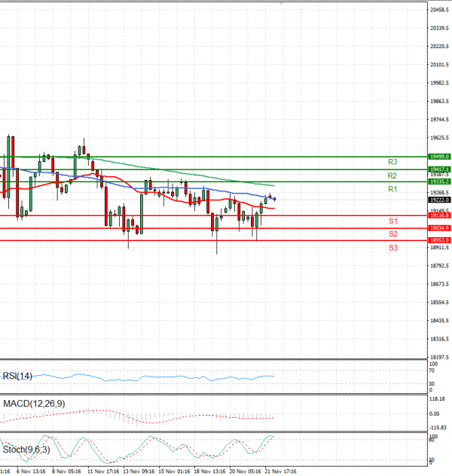Image resolution: width=452 pixels, height=476 pixels.
Task: Click the current price tag 19222.0
Action: pyautogui.click(x=439, y=200)
